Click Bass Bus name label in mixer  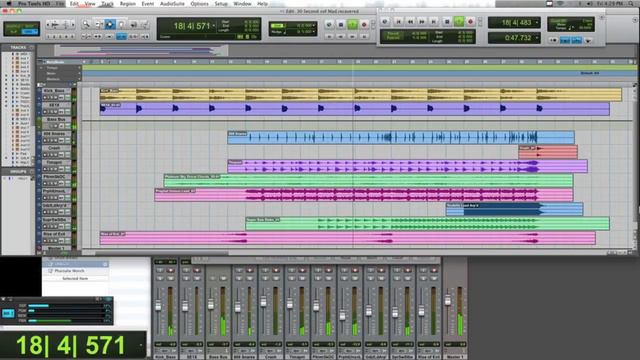pyautogui.click(x=218, y=357)
